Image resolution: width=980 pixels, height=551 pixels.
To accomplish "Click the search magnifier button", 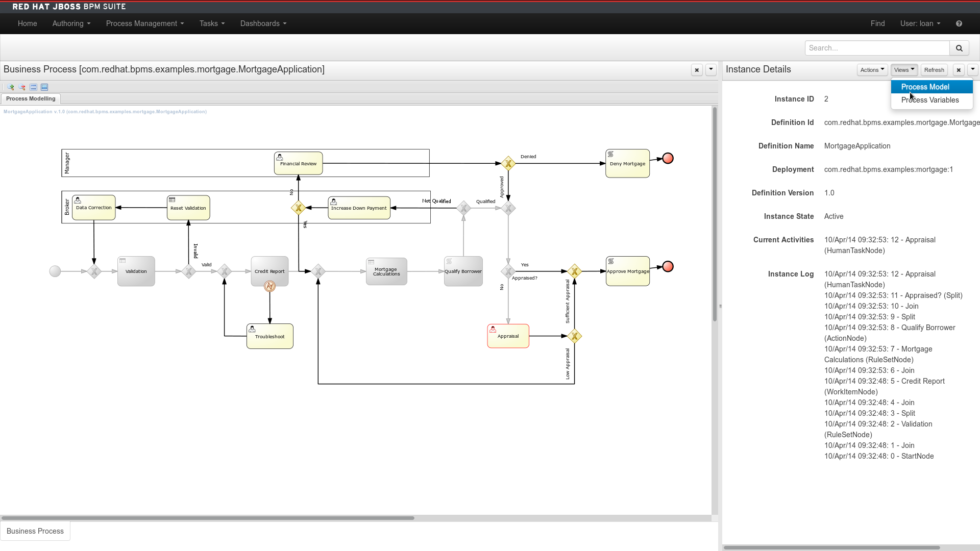I will coord(959,48).
